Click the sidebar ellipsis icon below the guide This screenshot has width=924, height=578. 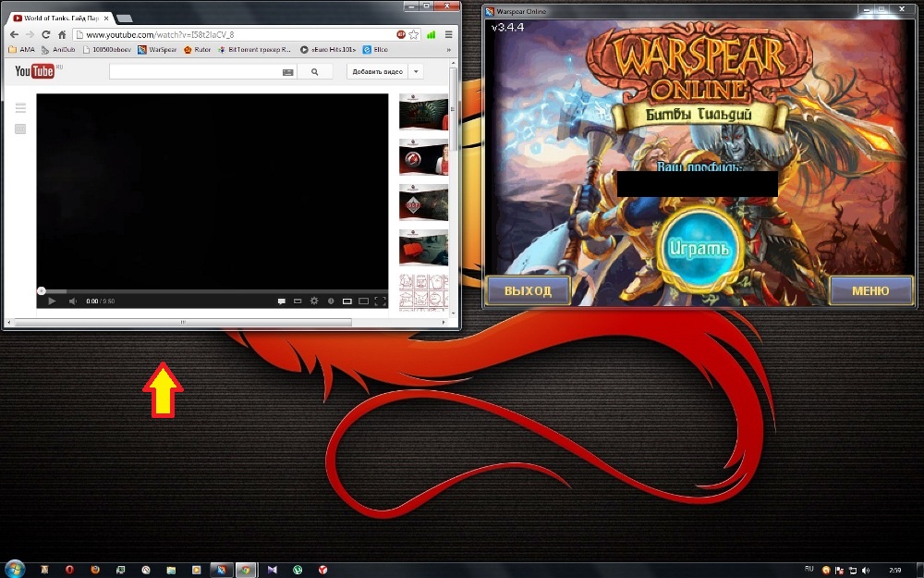(x=20, y=129)
